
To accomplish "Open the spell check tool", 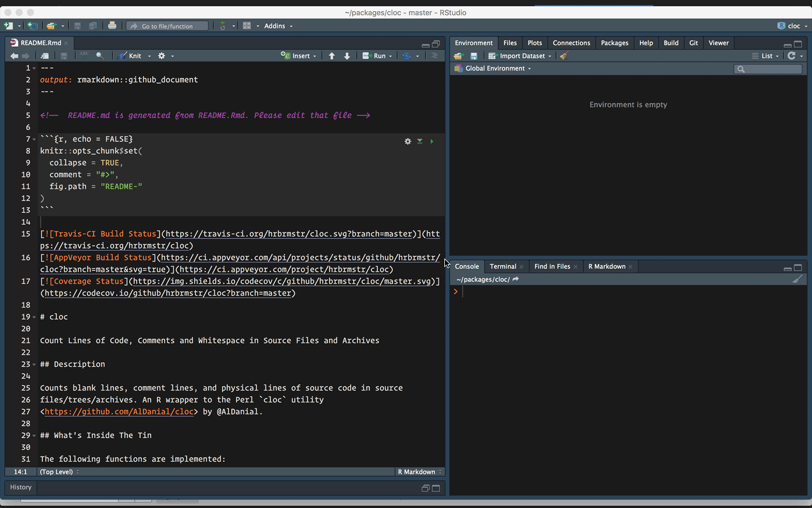I will pos(85,55).
